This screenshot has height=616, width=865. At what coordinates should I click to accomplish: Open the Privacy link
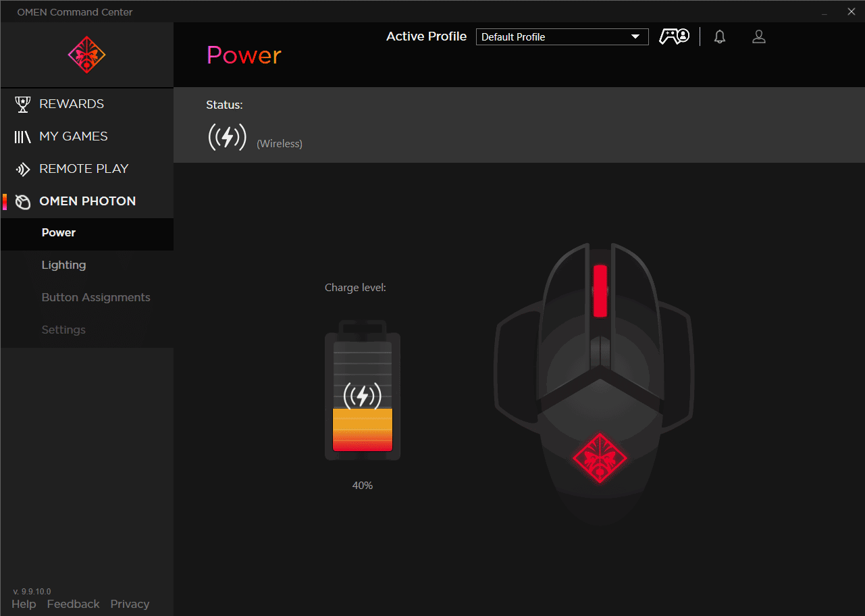(x=130, y=604)
